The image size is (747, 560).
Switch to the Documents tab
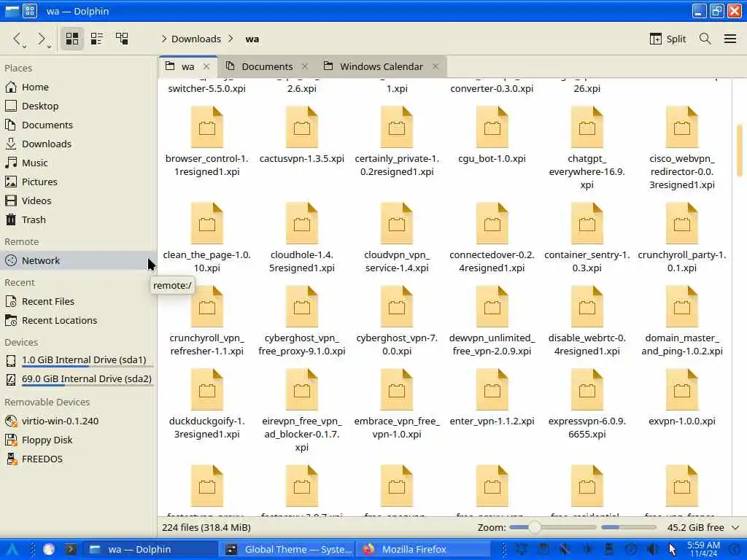click(x=267, y=66)
